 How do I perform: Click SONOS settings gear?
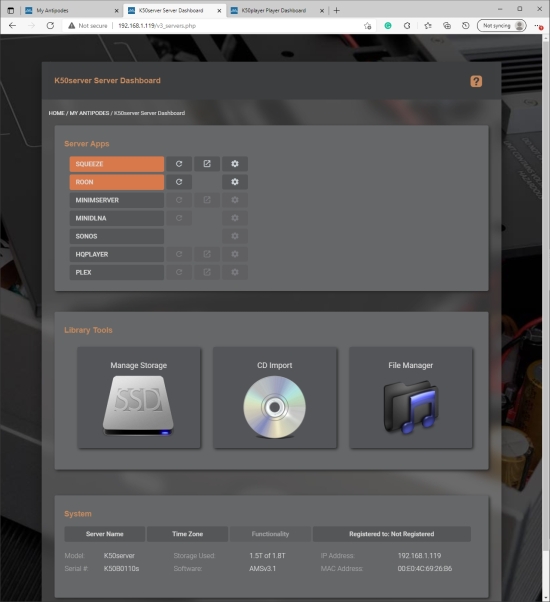235,236
